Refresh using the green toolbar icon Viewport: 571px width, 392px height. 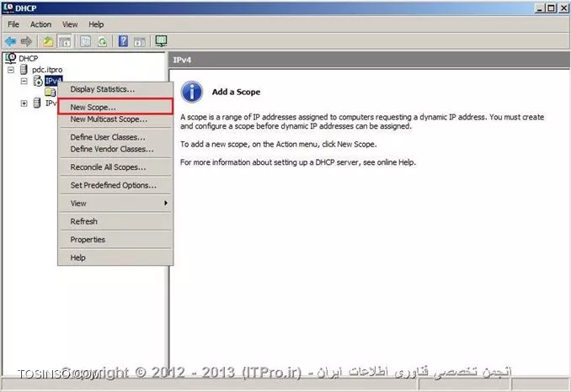click(103, 41)
